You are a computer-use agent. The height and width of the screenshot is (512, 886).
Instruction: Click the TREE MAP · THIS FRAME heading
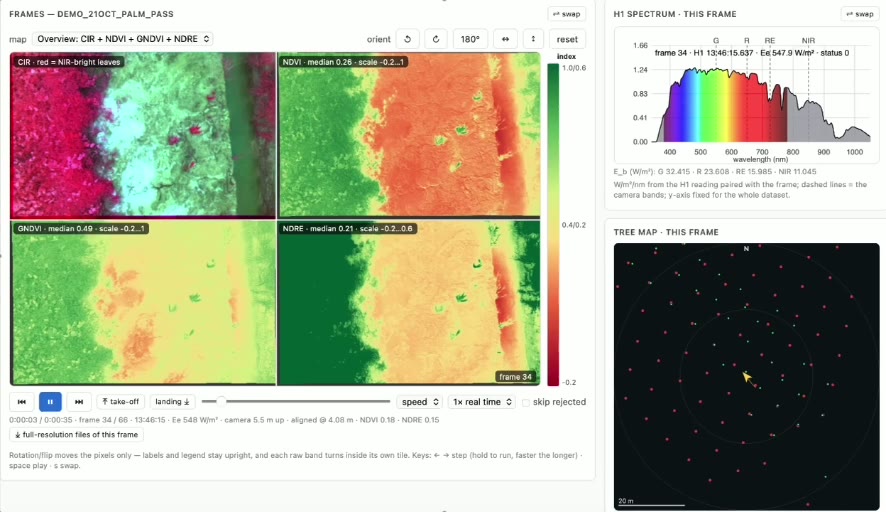click(x=666, y=232)
